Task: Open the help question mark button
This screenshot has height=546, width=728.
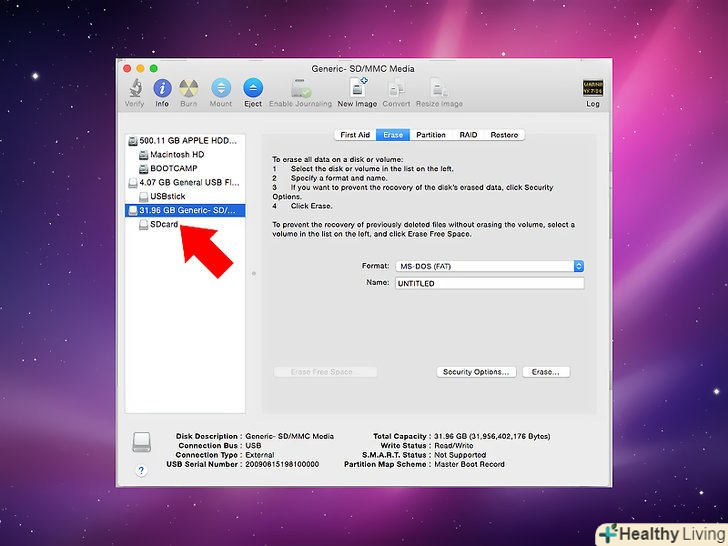Action: [141, 470]
